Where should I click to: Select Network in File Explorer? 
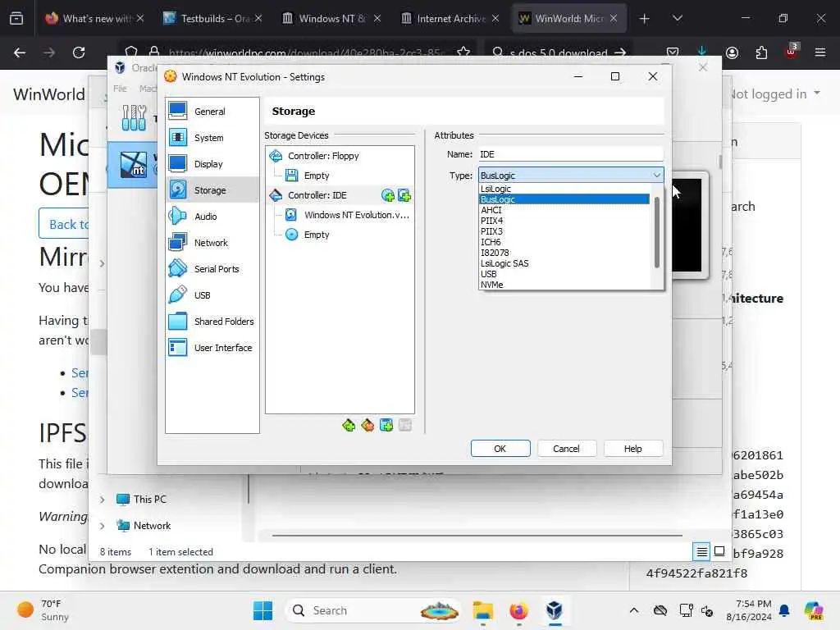click(144, 526)
